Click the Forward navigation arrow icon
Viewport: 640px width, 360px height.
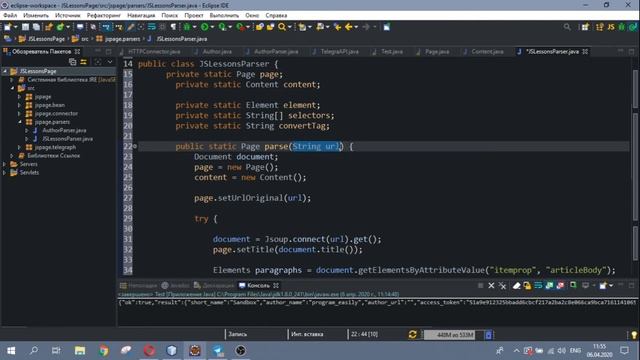366,27
